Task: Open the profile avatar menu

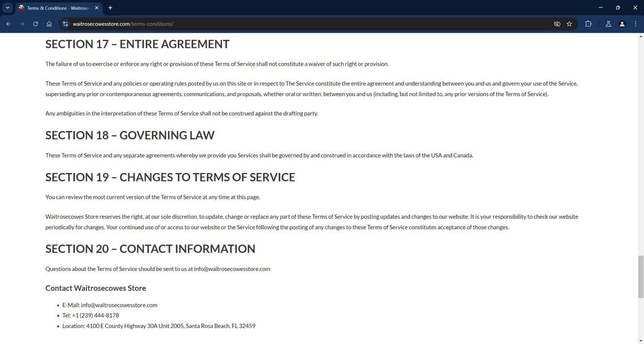Action: click(x=622, y=24)
